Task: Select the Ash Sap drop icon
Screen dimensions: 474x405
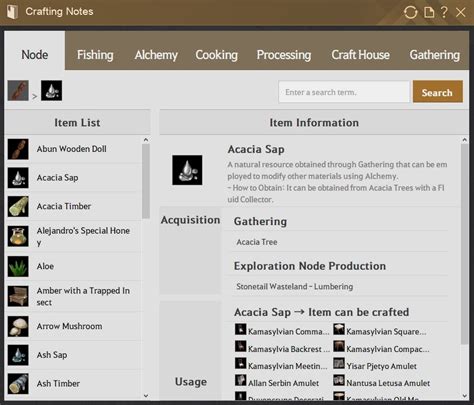Action: click(x=18, y=355)
